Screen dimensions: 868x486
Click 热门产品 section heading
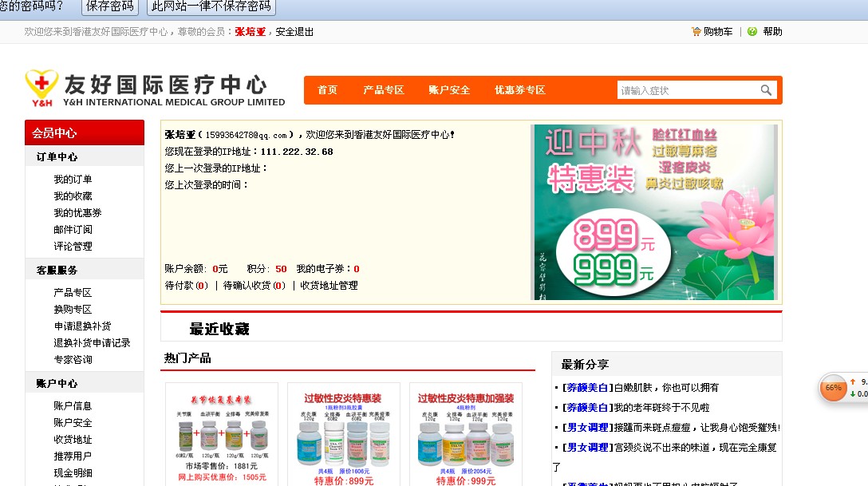coord(187,358)
